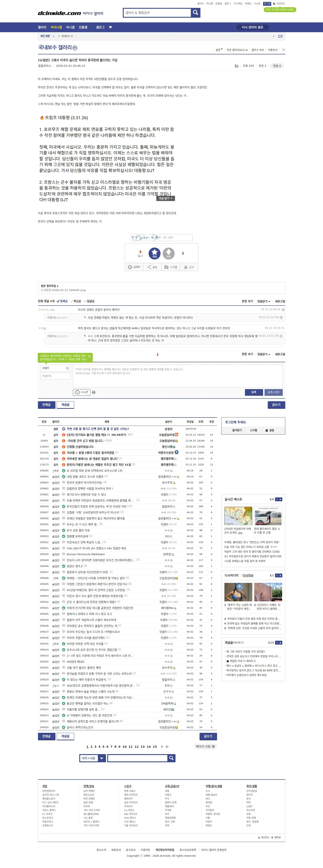This screenshot has height=868, width=323.
Task: Open the 갤러리 nav menu item
Action: (42, 27)
